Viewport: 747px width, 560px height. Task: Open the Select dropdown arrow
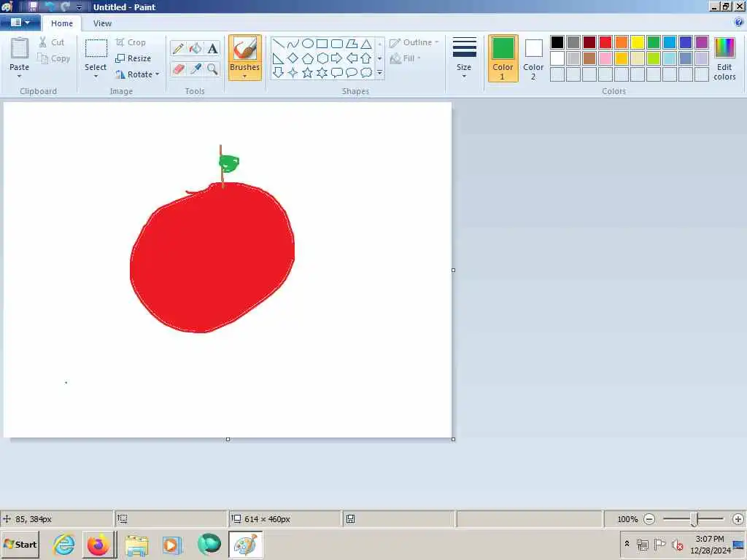click(96, 76)
